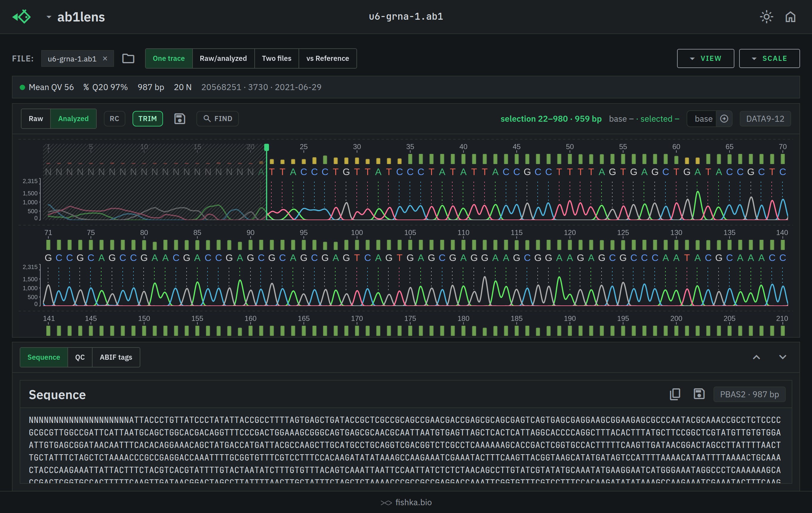Viewport: 812px width, 513px height.
Task: Collapse the panel with the up chevron
Action: 756,357
